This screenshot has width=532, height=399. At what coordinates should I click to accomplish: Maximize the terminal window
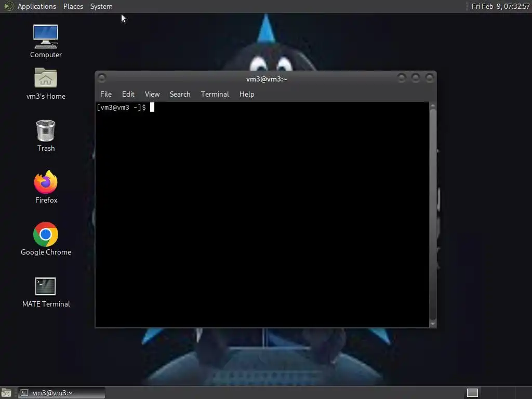[x=415, y=78]
